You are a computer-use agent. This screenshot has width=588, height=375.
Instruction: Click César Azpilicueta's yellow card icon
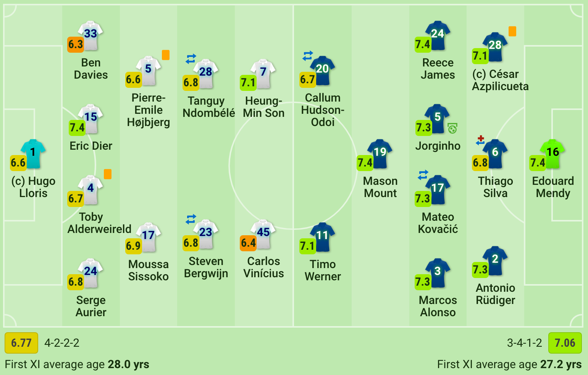[512, 31]
